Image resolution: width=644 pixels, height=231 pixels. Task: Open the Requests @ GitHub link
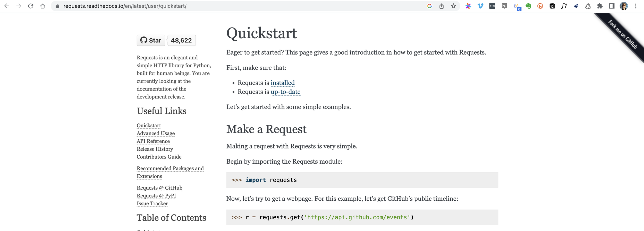point(159,188)
